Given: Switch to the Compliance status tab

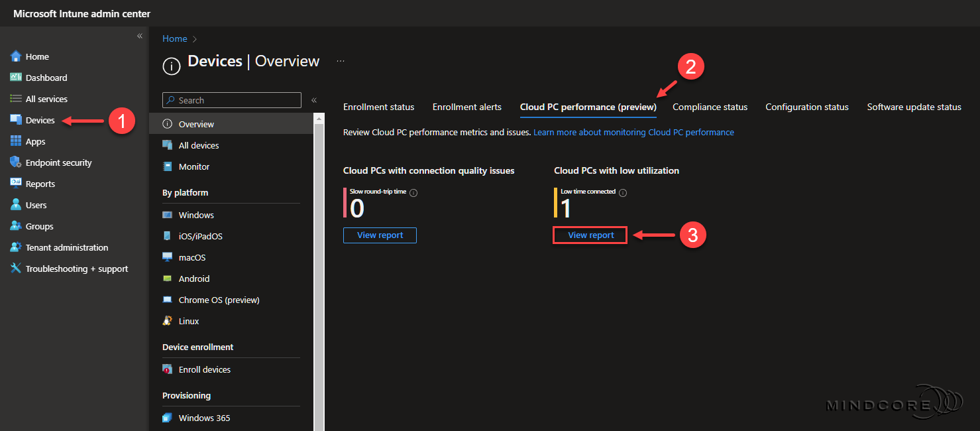Looking at the screenshot, I should [x=710, y=106].
